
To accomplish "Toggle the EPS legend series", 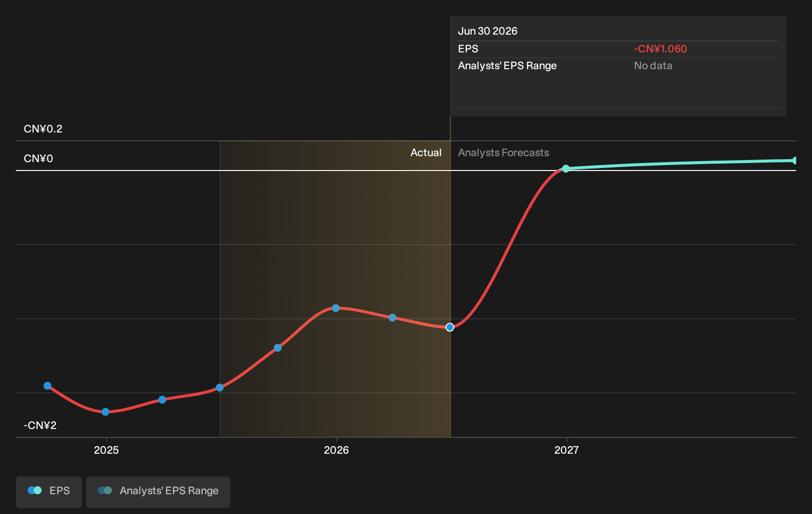I will tap(49, 492).
